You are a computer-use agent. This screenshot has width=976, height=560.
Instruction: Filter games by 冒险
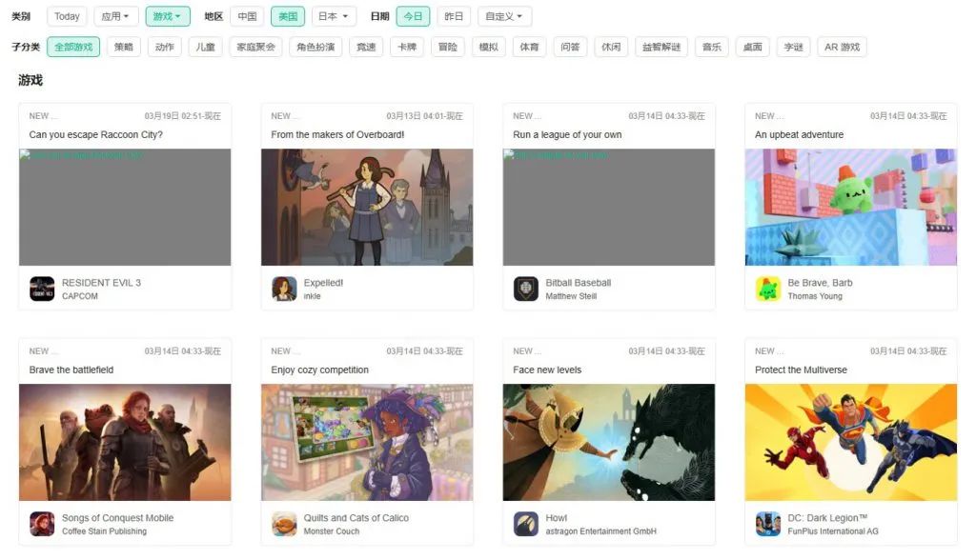(448, 47)
